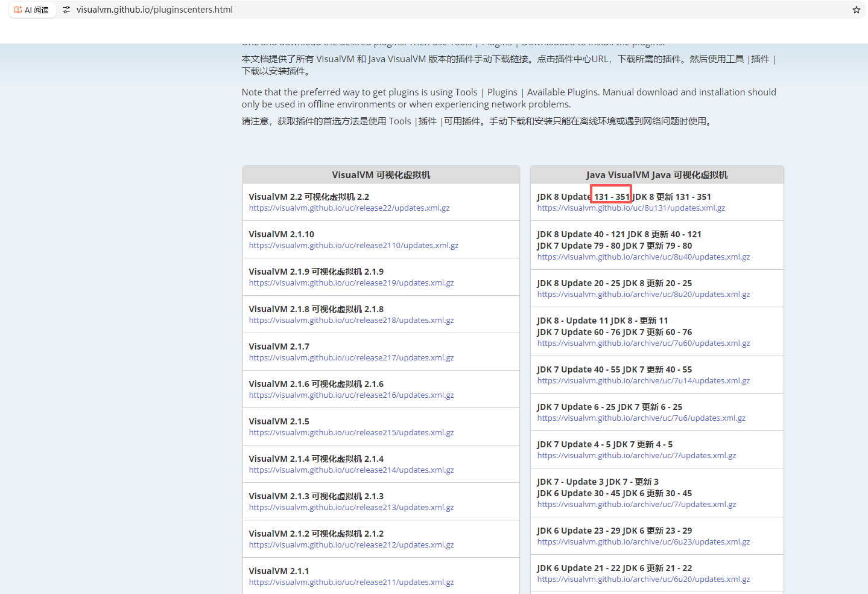Click the paragraph starting 'Note that the preferred way'

click(x=509, y=98)
